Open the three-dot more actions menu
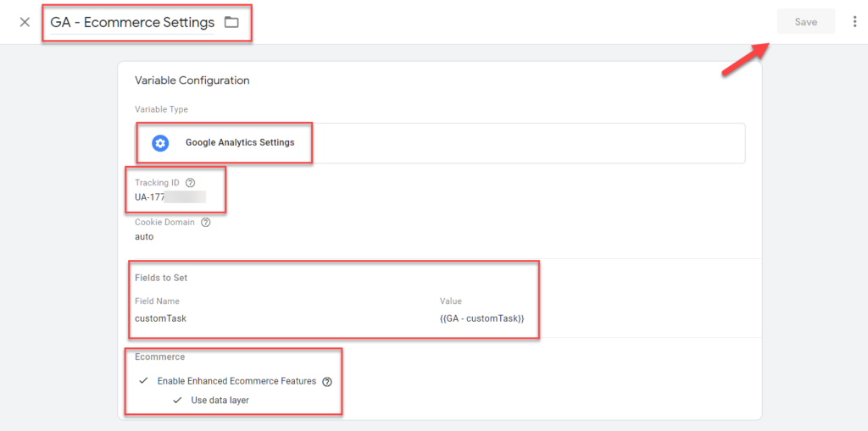868x431 pixels. (x=854, y=22)
